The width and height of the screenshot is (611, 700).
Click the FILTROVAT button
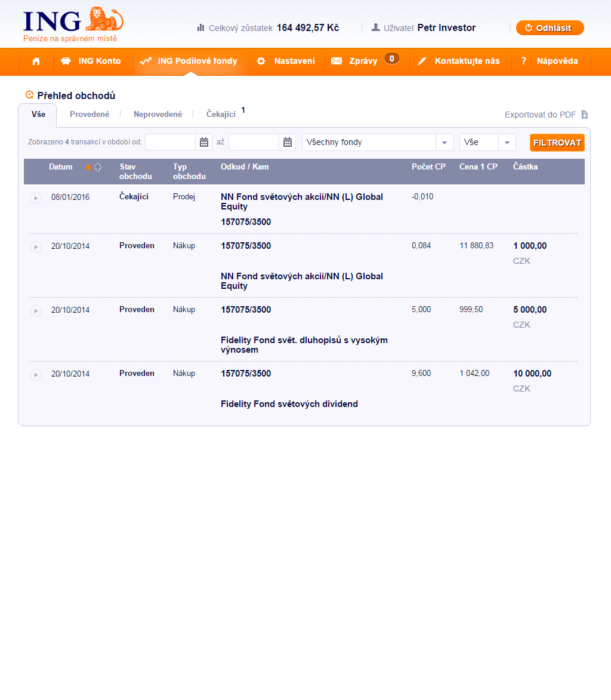(557, 143)
